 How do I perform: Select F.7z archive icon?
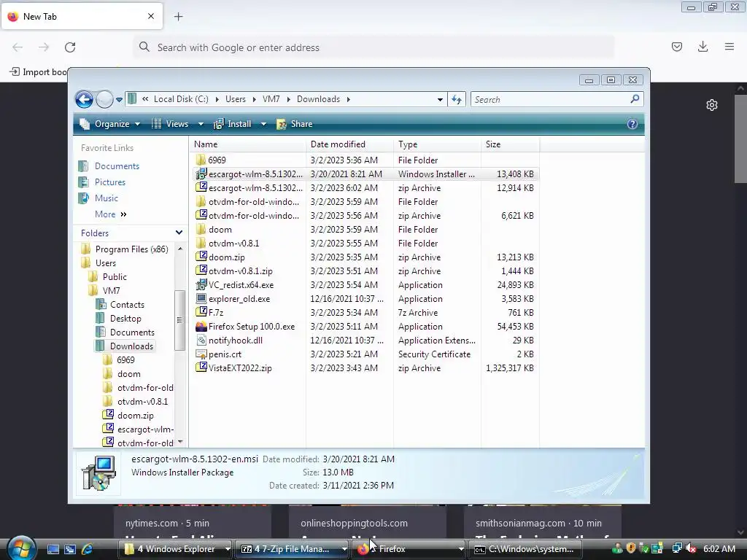click(x=201, y=312)
